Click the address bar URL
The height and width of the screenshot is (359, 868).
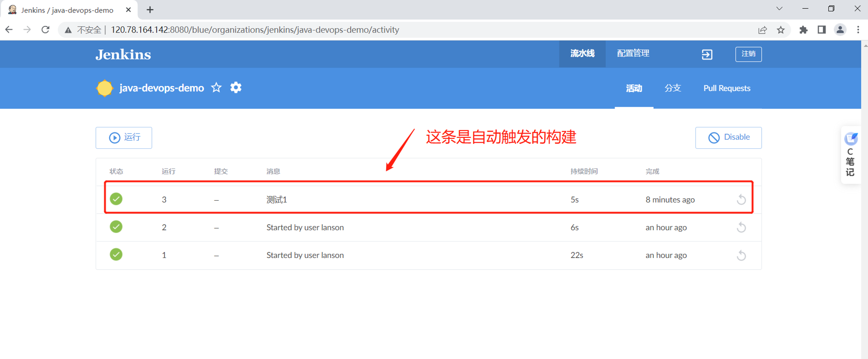point(255,30)
